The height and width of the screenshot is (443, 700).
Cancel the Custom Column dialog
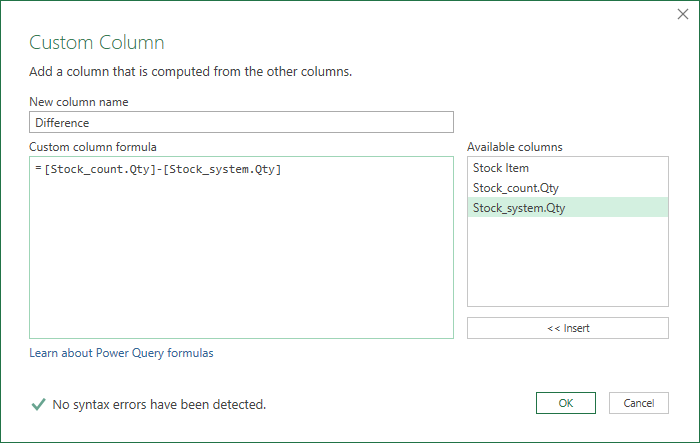pyautogui.click(x=639, y=403)
